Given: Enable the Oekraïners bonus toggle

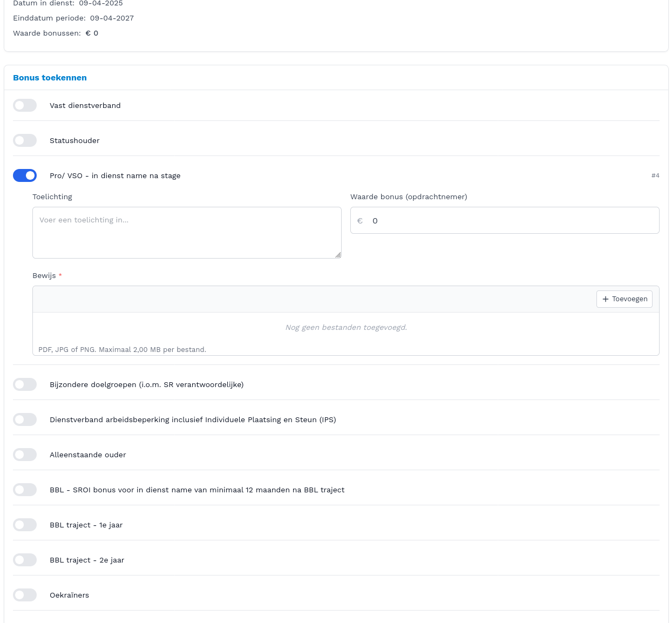Looking at the screenshot, I should coord(25,595).
